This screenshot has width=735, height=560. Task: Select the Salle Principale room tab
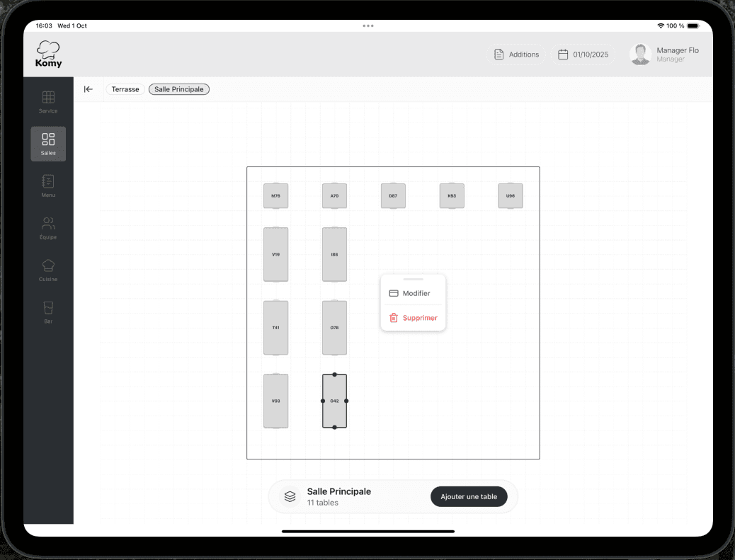pyautogui.click(x=179, y=89)
